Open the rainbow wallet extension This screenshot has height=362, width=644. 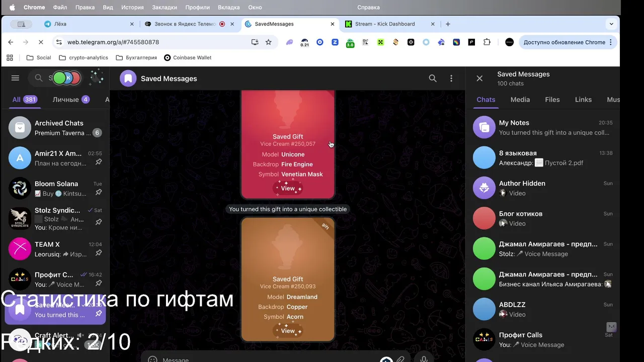click(x=456, y=42)
